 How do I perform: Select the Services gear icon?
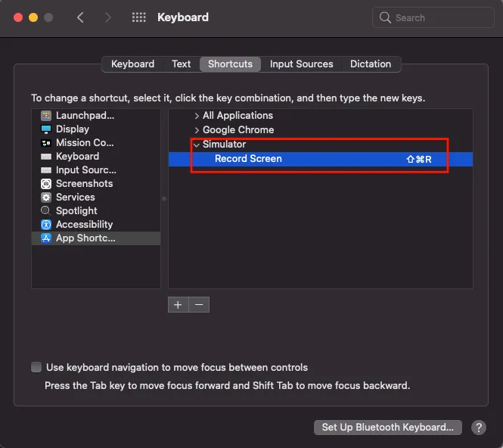click(x=46, y=198)
